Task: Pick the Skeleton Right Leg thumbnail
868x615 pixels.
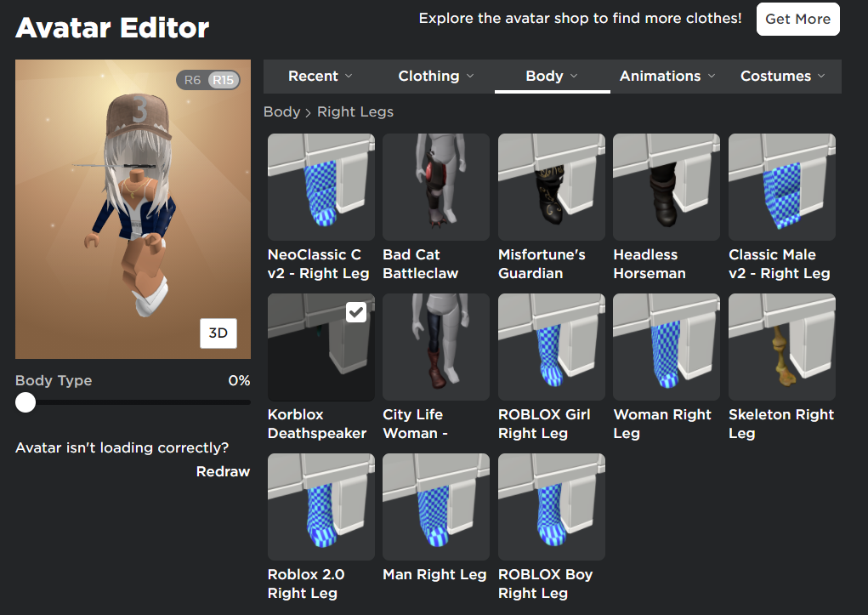Action: (781, 347)
